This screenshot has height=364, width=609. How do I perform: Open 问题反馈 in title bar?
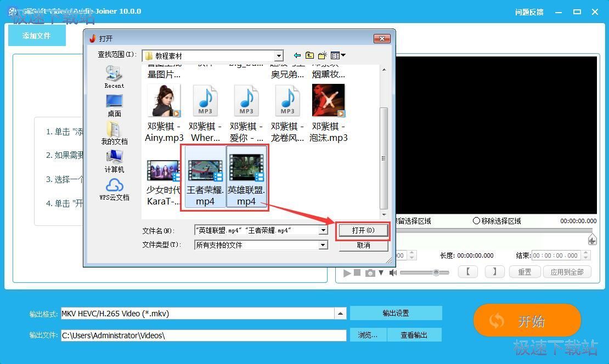tap(529, 13)
